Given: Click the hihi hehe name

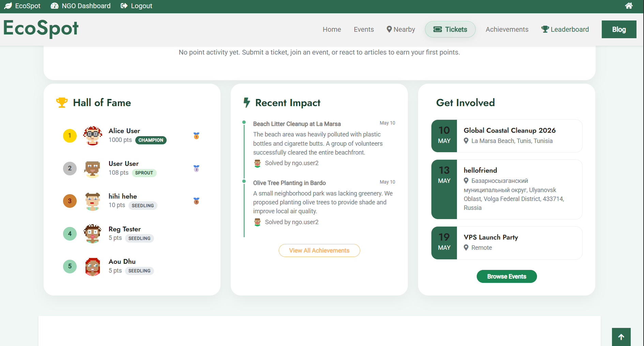Looking at the screenshot, I should (123, 197).
